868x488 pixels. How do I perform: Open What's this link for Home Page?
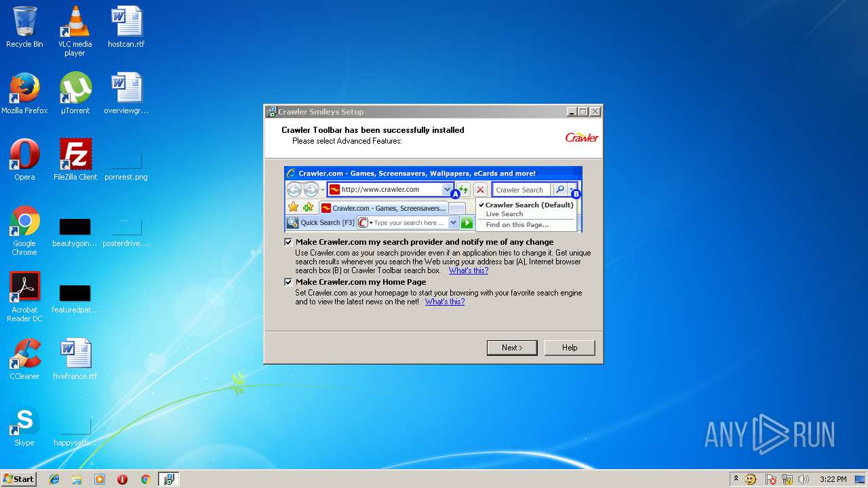coord(445,302)
